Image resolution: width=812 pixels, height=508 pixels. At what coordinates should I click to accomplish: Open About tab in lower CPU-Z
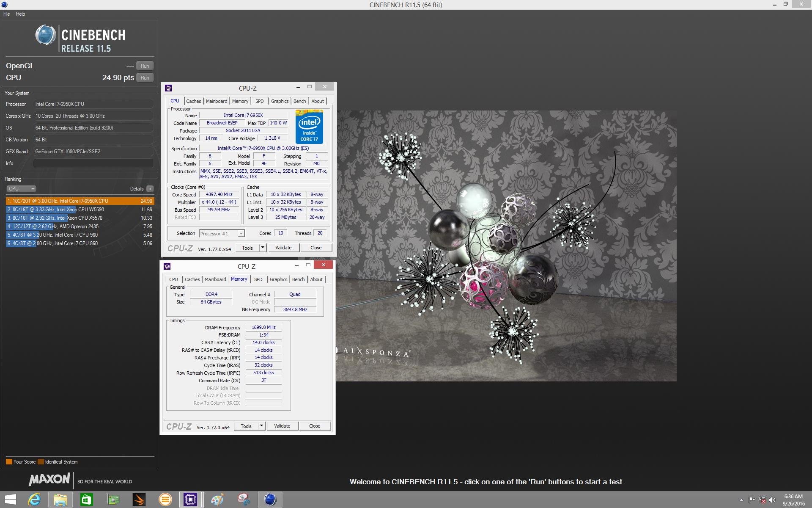316,279
